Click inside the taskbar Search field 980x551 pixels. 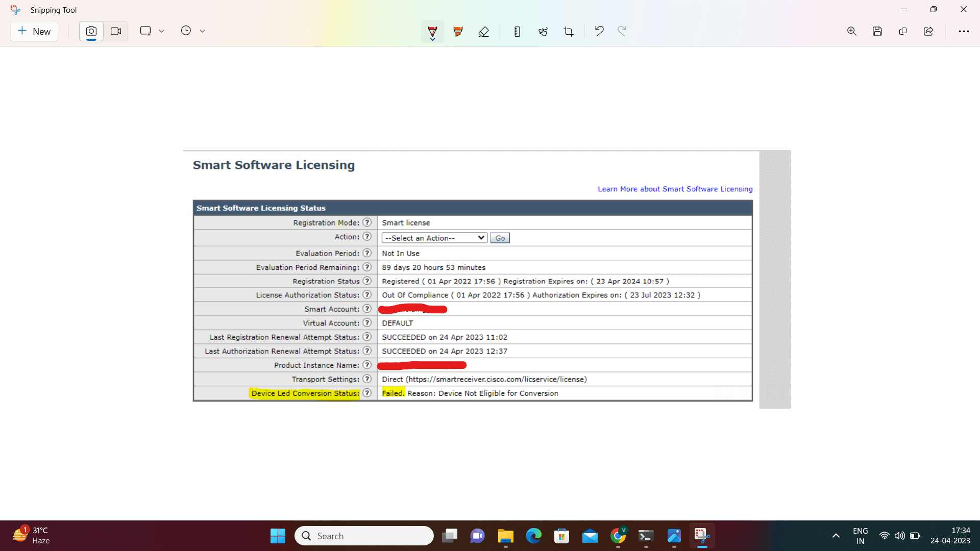coord(364,536)
